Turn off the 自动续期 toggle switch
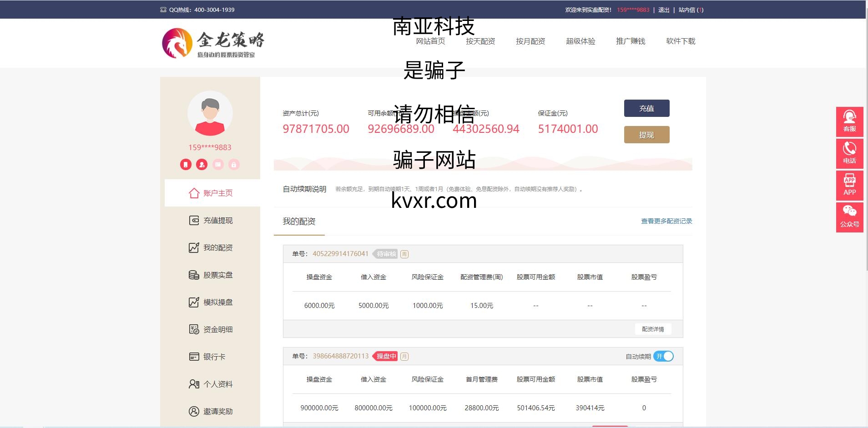 (x=663, y=356)
